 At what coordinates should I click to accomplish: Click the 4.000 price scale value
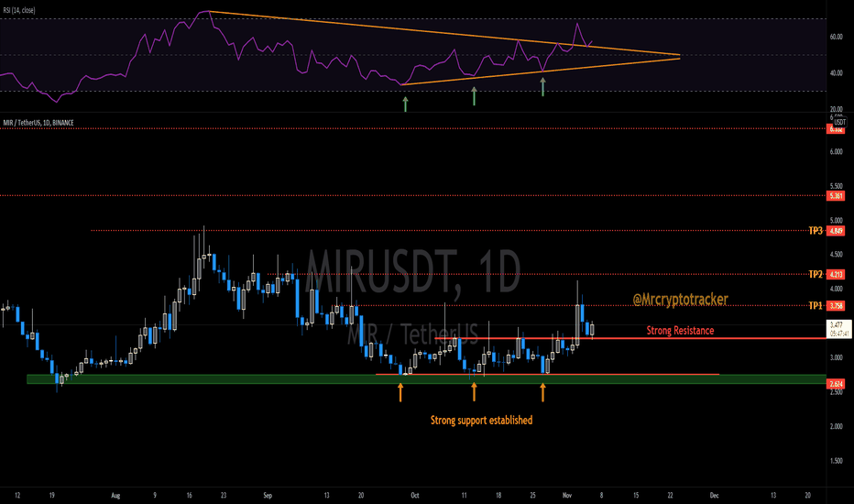tap(836, 289)
